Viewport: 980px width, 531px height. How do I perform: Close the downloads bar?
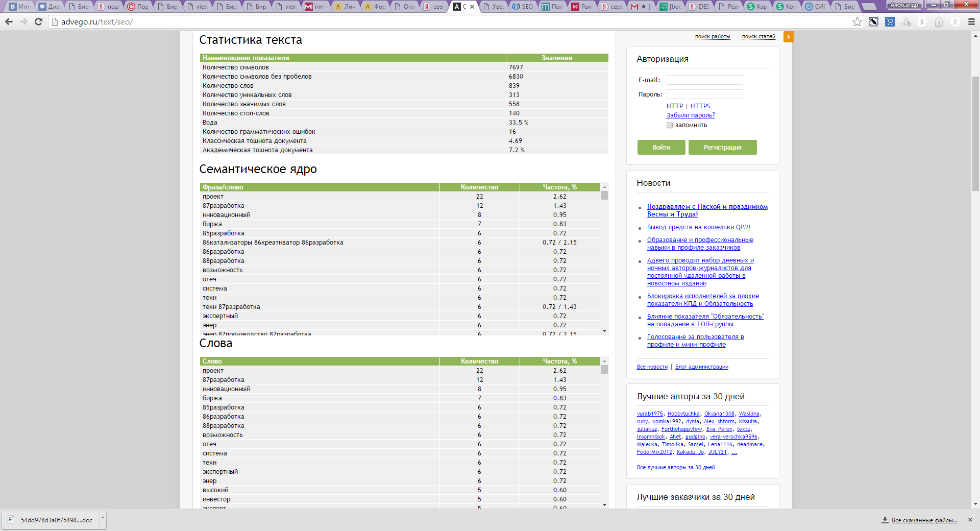tap(970, 520)
